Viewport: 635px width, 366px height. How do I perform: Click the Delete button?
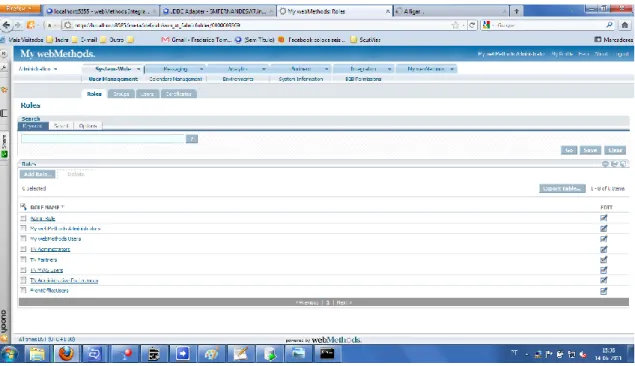[76, 174]
